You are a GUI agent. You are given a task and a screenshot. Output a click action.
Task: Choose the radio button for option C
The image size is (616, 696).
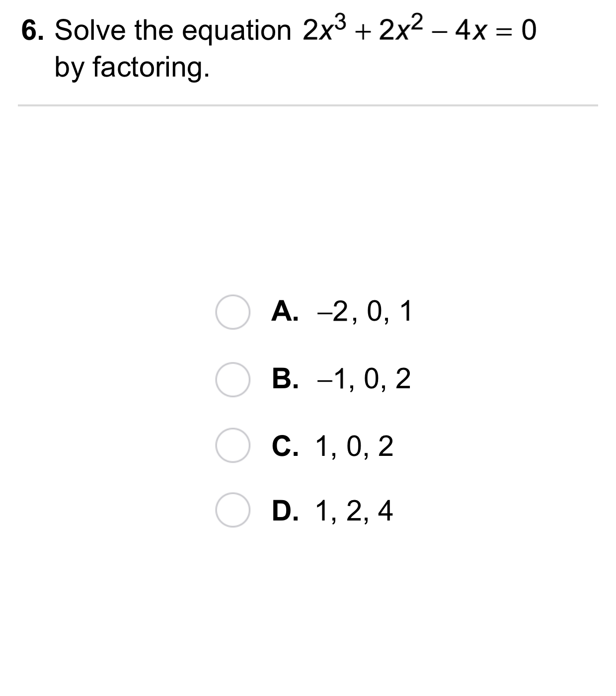[x=232, y=445]
